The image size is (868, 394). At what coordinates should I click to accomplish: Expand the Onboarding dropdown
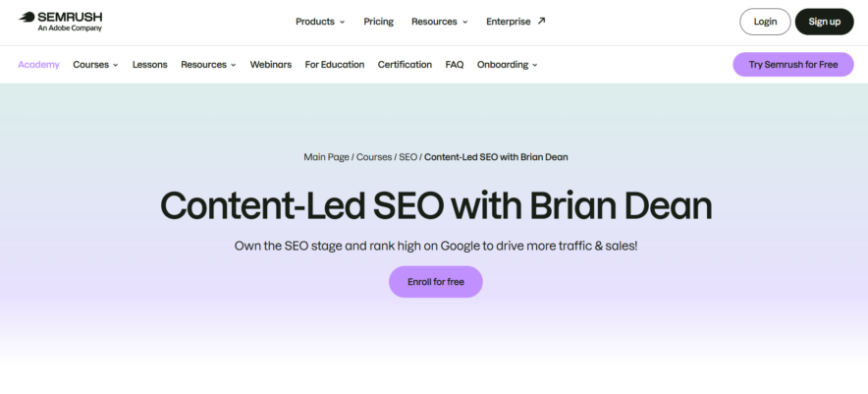coord(508,65)
